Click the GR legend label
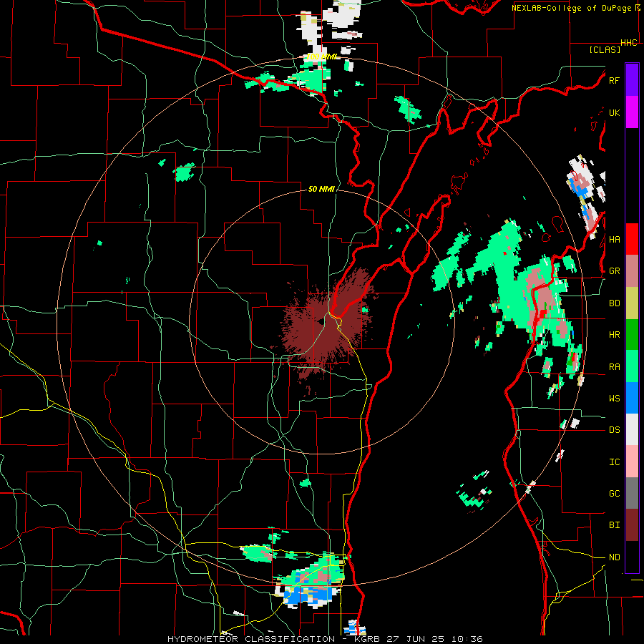Viewport: 644px width, 644px height. click(x=614, y=271)
